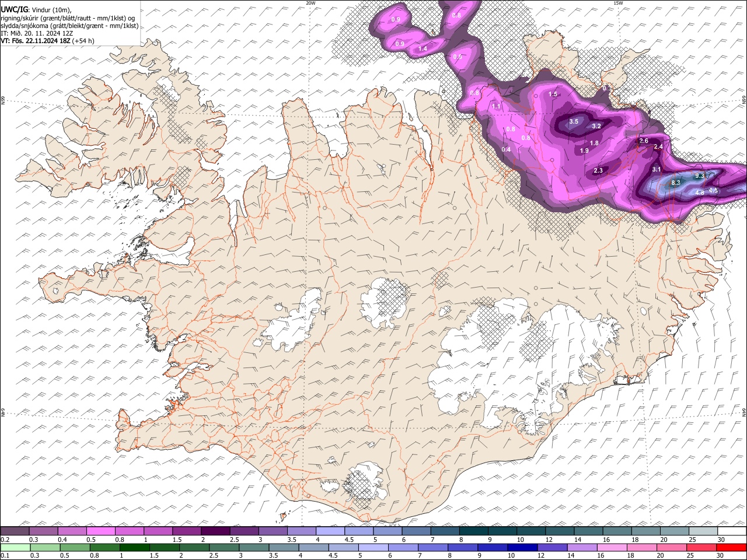Click the 0.2 label under upper legend
747x560 pixels.
coord(5,540)
